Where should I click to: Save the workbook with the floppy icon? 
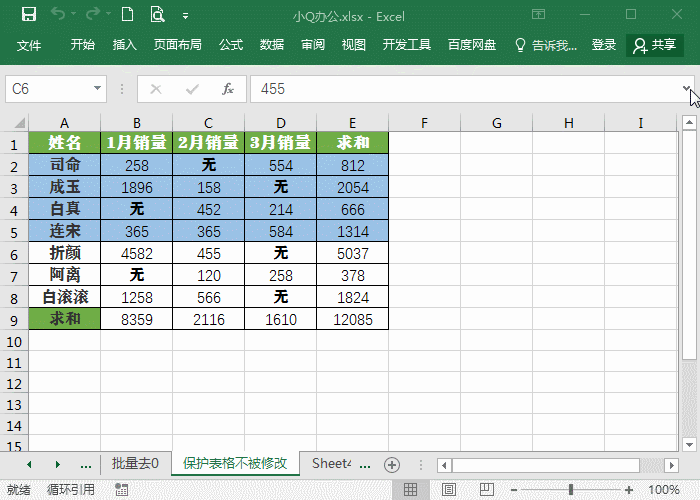click(29, 14)
